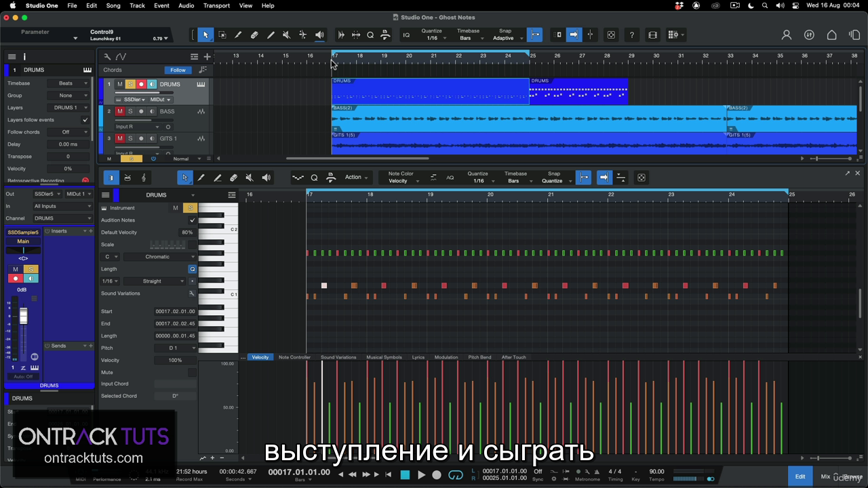Click the Start playback button
The height and width of the screenshot is (488, 868).
click(x=421, y=475)
